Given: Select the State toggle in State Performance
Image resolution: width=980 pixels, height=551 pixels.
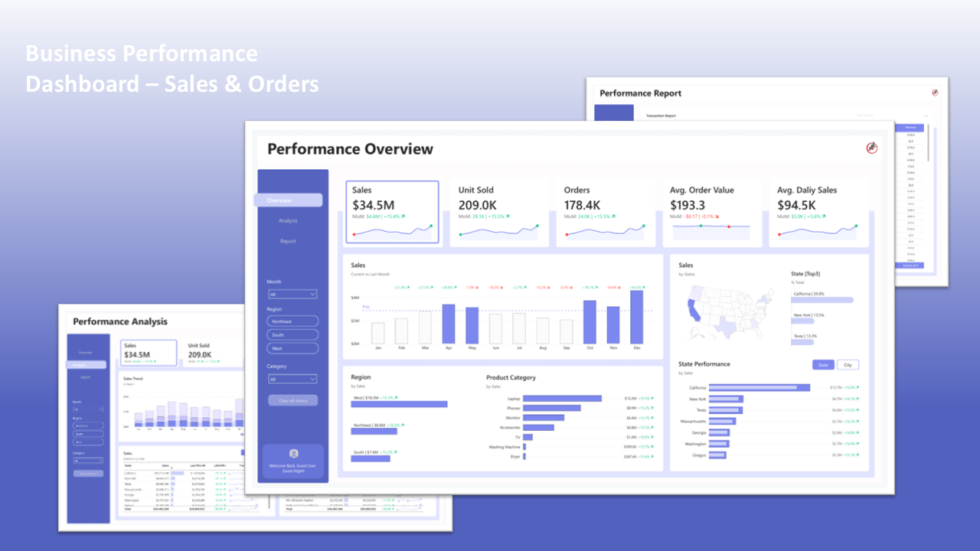Looking at the screenshot, I should (822, 365).
